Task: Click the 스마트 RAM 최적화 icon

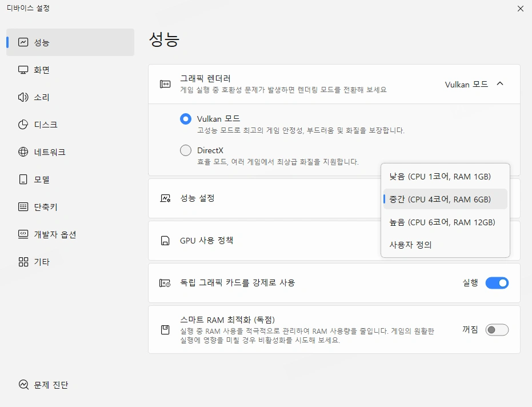Action: point(165,330)
